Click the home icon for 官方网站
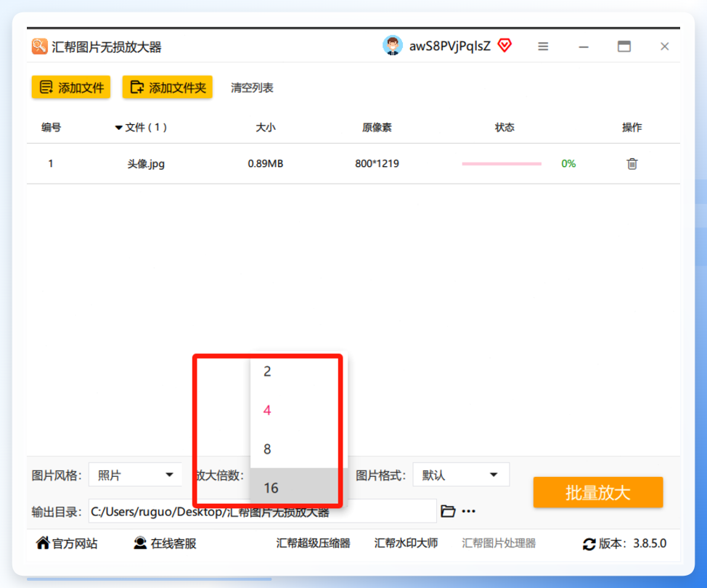707x588 pixels. coord(43,542)
